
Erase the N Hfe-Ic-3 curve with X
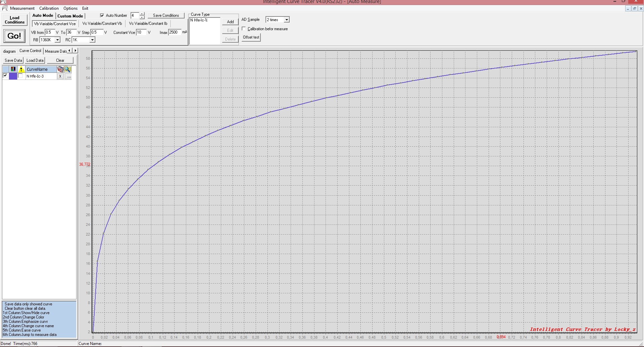pyautogui.click(x=60, y=77)
